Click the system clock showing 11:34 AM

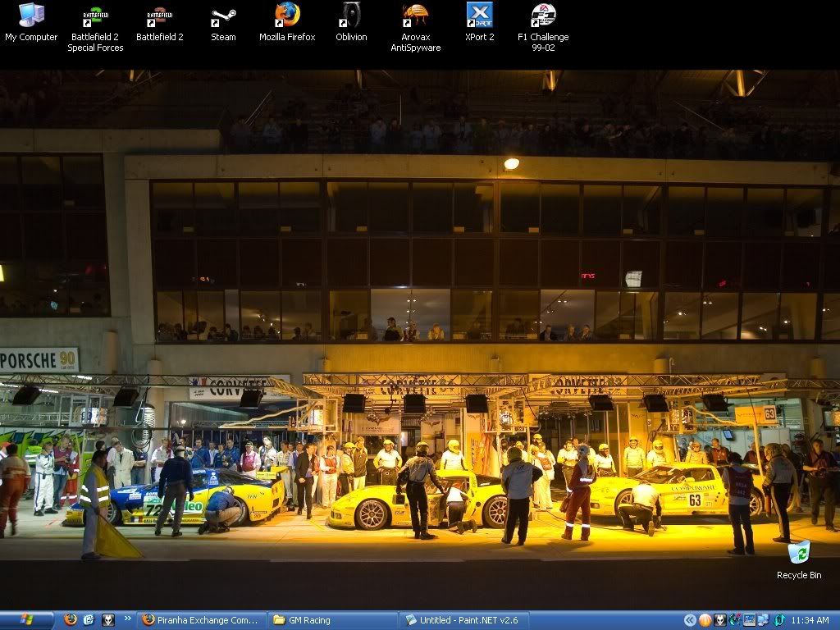pyautogui.click(x=810, y=620)
